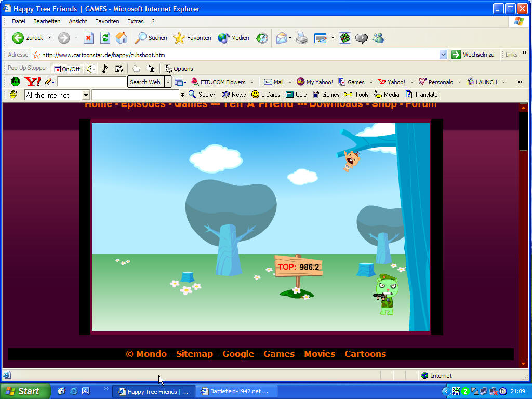Show browsing history with the clock icon

262,38
